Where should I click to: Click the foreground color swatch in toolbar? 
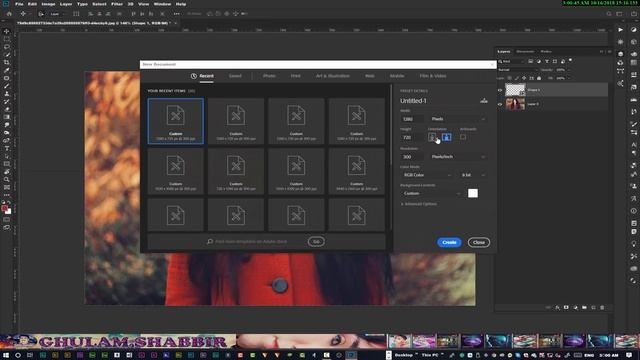(x=4, y=208)
